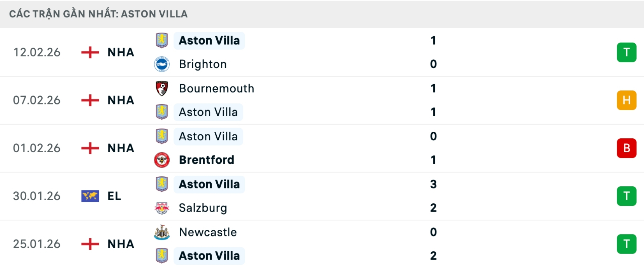644x266 pixels.
Task: Toggle the green T badge for the Brighton win
Action: [627, 52]
